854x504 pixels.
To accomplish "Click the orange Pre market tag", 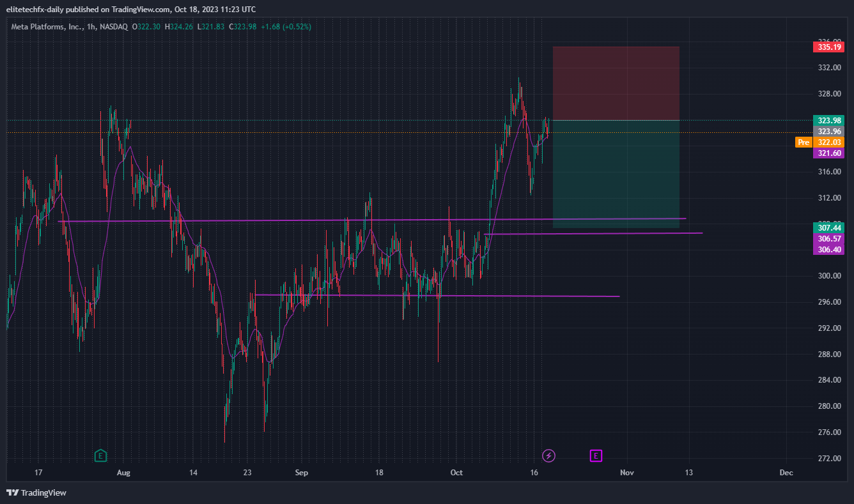I will click(x=804, y=142).
